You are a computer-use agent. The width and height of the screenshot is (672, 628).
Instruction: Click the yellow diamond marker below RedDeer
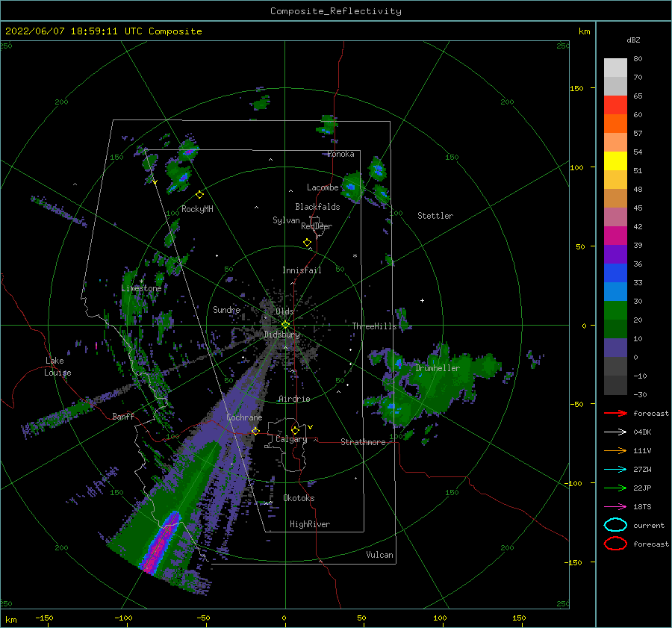point(308,243)
